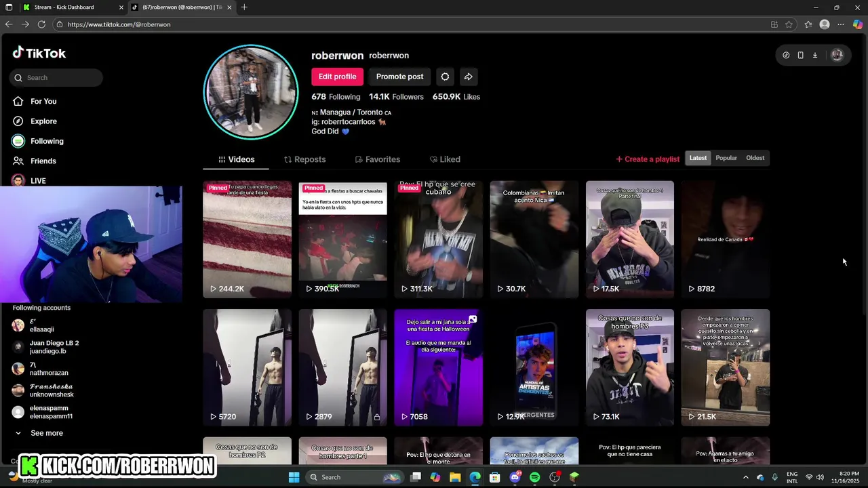This screenshot has width=868, height=488.
Task: Open pinned video with 311.3K views
Action: [438, 239]
